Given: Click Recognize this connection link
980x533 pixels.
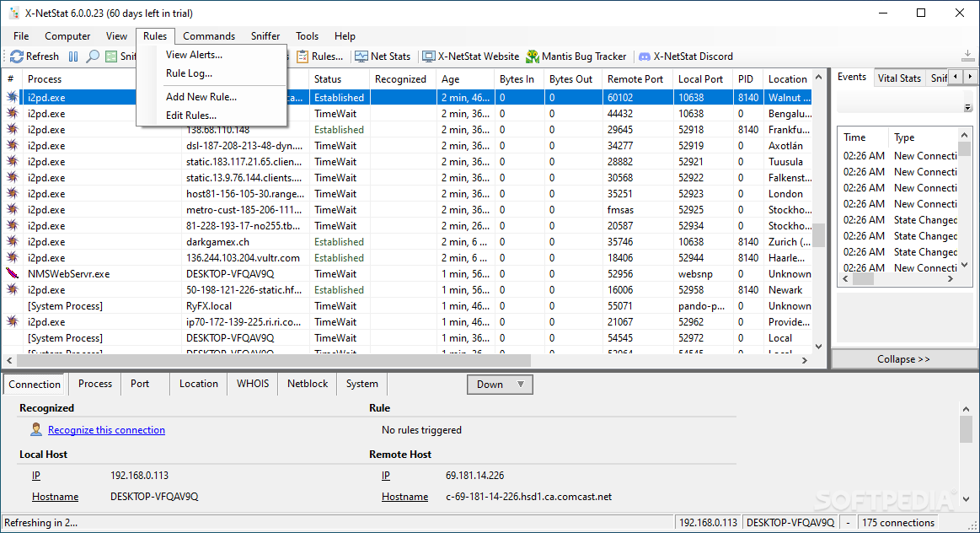Looking at the screenshot, I should [x=106, y=430].
